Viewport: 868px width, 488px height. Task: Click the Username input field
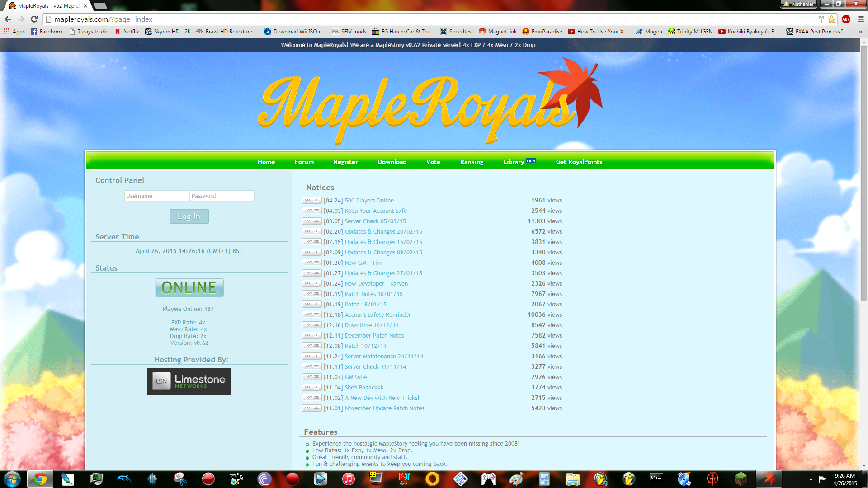[x=156, y=196]
